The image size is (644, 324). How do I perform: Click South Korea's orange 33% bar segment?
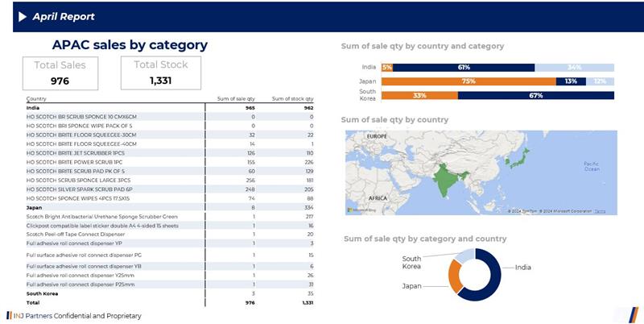[419, 95]
